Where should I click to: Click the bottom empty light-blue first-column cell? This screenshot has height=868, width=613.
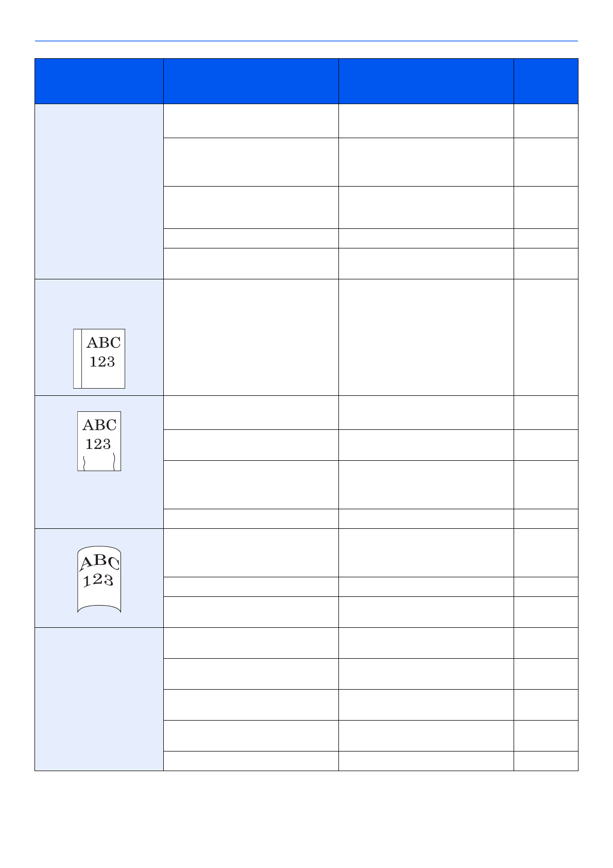coord(99,699)
